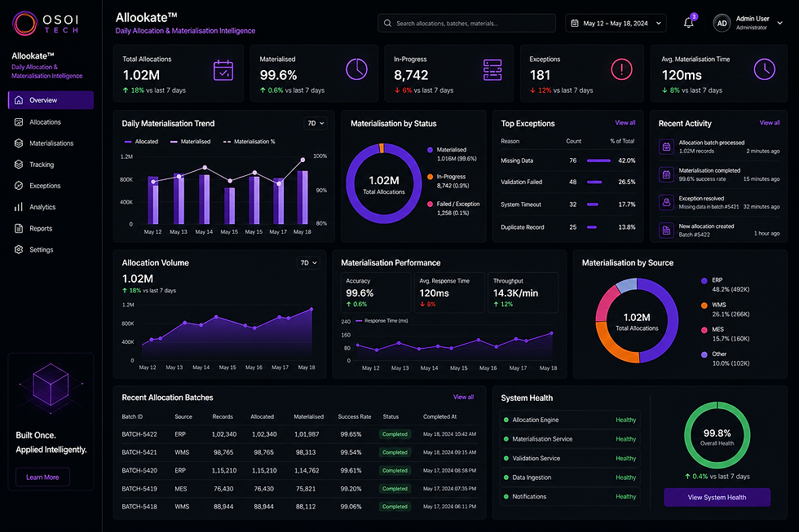799x532 pixels.
Task: Toggle the In-Progress status legend entry
Action: pyautogui.click(x=448, y=181)
